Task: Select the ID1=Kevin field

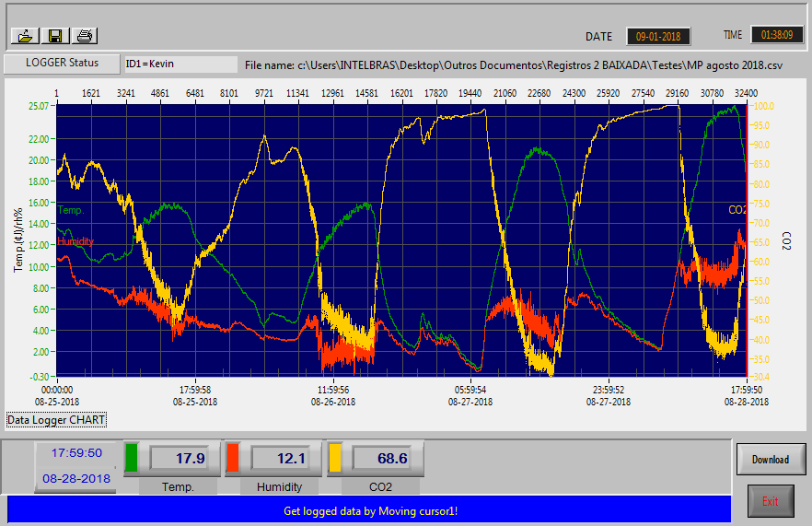Action: [180, 64]
